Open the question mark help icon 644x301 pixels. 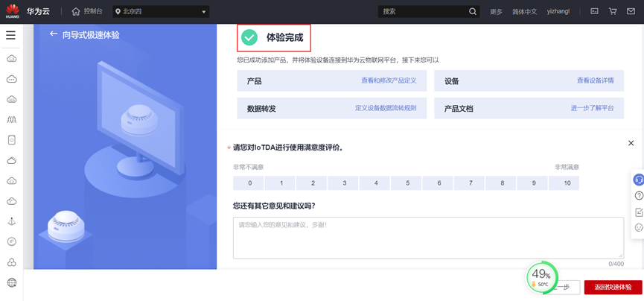[639, 196]
